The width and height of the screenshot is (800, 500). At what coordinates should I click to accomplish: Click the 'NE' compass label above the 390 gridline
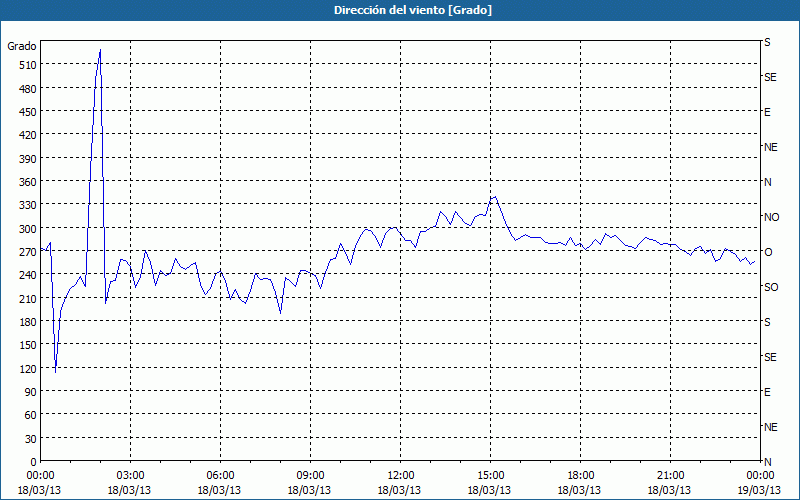771,147
